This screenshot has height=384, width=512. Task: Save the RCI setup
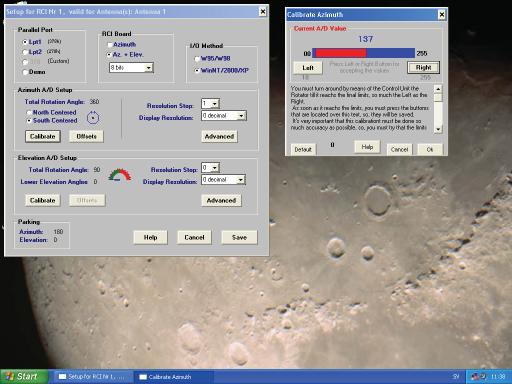coord(239,237)
